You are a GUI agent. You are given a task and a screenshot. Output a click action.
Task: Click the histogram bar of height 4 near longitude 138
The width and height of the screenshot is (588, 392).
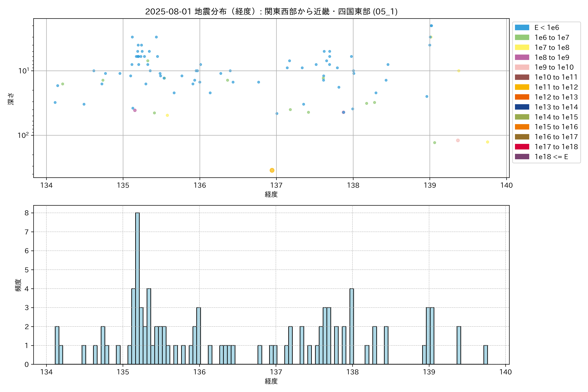(351, 326)
